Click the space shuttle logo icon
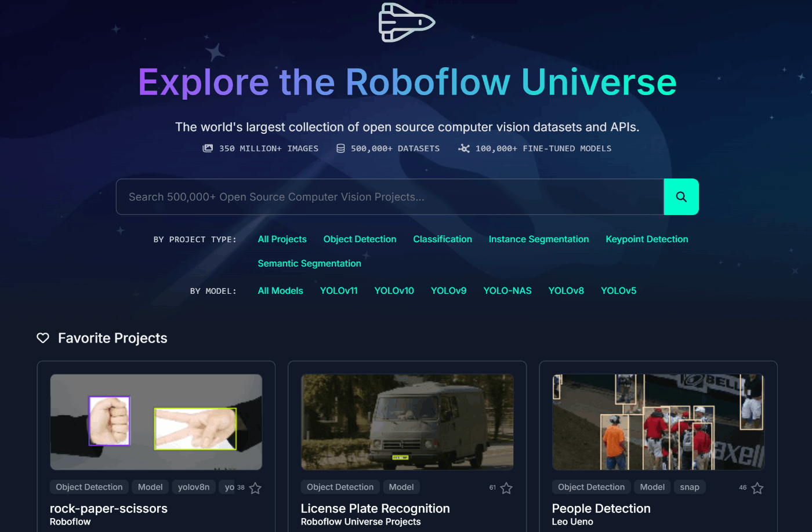Screen dimensions: 812x532 [407, 22]
